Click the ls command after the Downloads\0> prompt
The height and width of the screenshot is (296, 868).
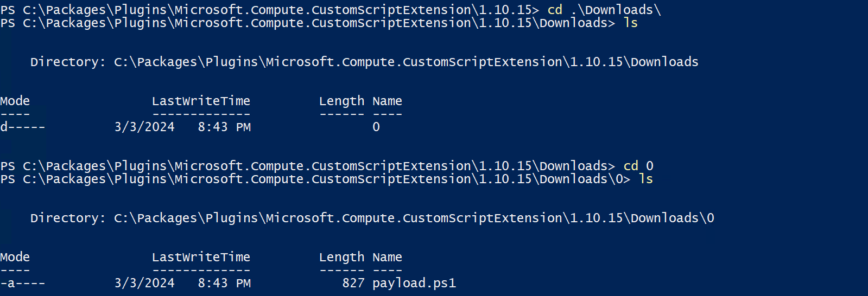(x=645, y=179)
